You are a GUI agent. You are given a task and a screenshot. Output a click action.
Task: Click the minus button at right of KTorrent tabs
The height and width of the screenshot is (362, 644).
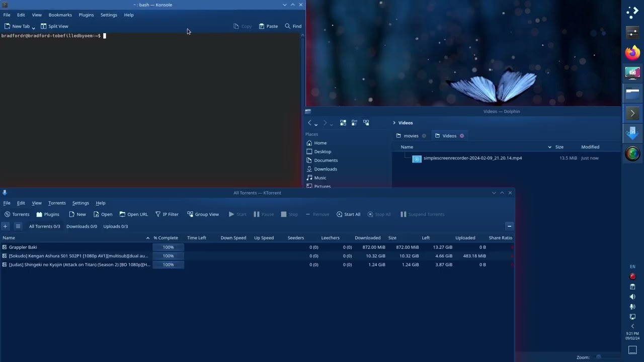pos(509,226)
